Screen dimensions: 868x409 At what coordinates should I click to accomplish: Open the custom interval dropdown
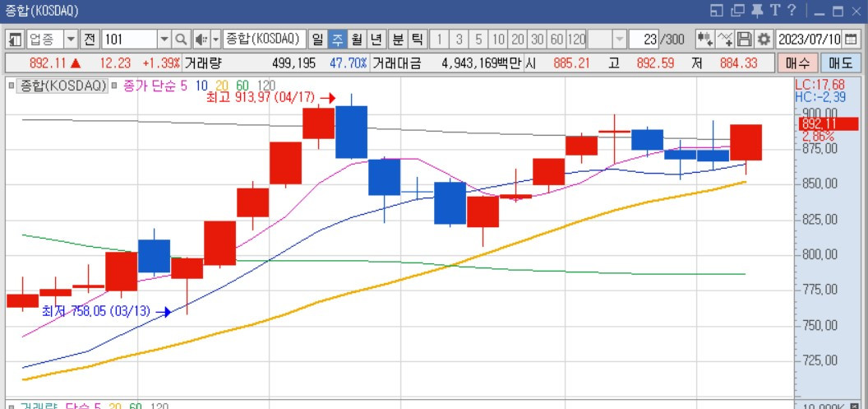pyautogui.click(x=620, y=40)
